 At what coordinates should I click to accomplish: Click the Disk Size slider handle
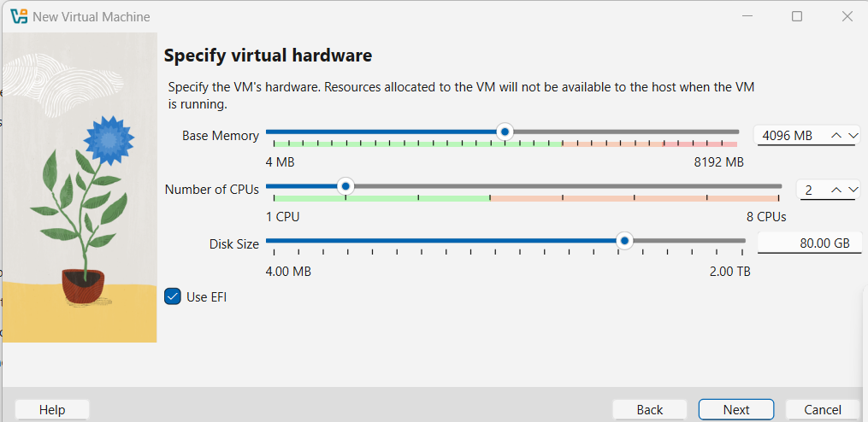(625, 241)
